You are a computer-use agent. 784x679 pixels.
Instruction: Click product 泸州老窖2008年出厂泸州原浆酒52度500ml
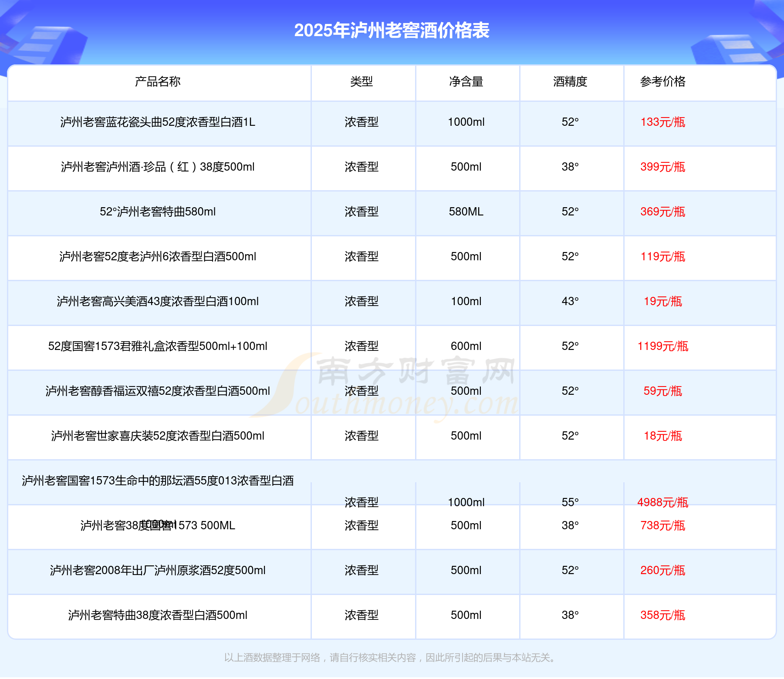click(x=158, y=570)
